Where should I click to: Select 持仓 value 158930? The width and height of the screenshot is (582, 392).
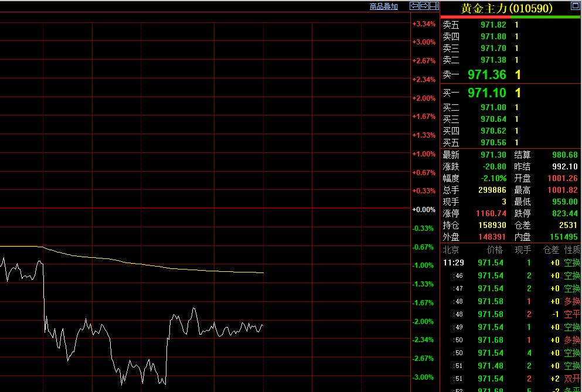coord(492,226)
